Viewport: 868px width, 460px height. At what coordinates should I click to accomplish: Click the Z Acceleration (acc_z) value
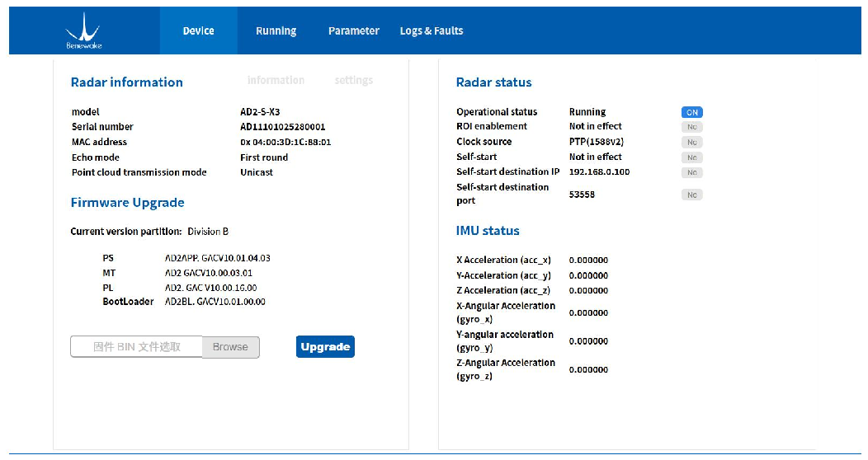(x=588, y=290)
